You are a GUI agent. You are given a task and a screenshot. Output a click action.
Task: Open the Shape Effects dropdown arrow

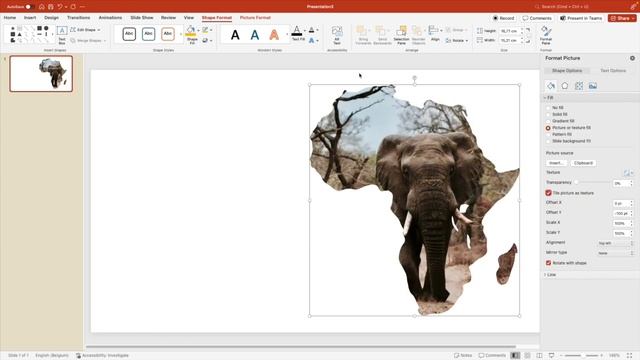(x=211, y=40)
